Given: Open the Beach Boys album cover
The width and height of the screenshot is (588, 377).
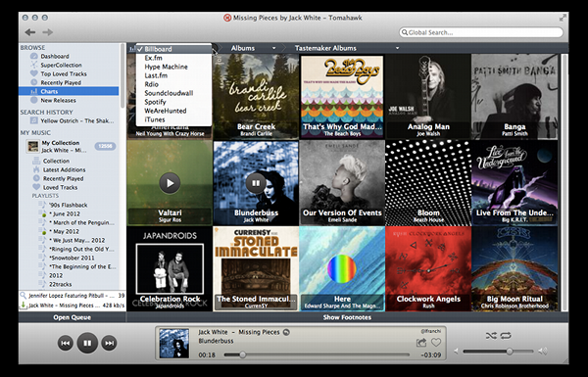Looking at the screenshot, I should tap(342, 97).
